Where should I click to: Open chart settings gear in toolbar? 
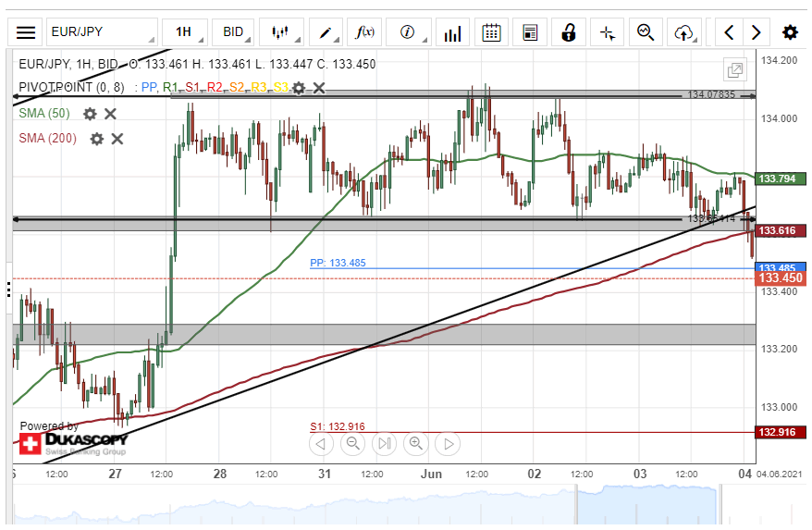tap(790, 32)
